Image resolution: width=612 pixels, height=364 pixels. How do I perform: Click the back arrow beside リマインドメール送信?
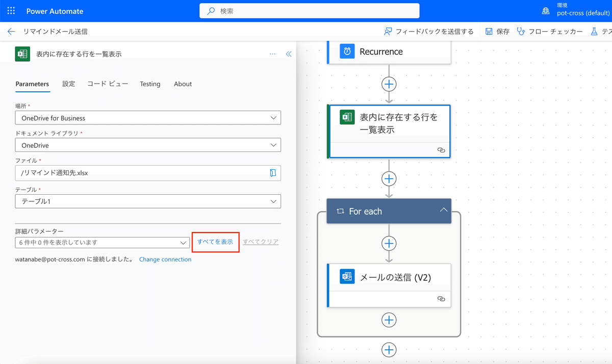tap(11, 31)
